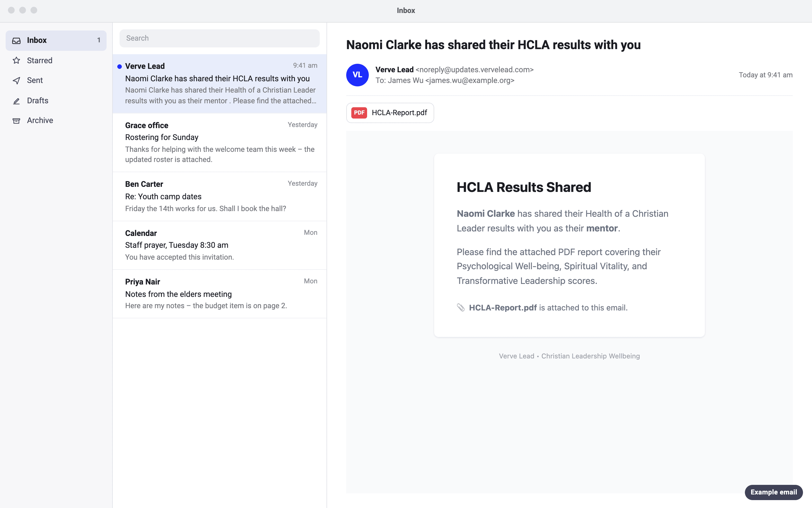Viewport: 812px width, 508px height.
Task: Click the Inbox window title
Action: (406, 10)
